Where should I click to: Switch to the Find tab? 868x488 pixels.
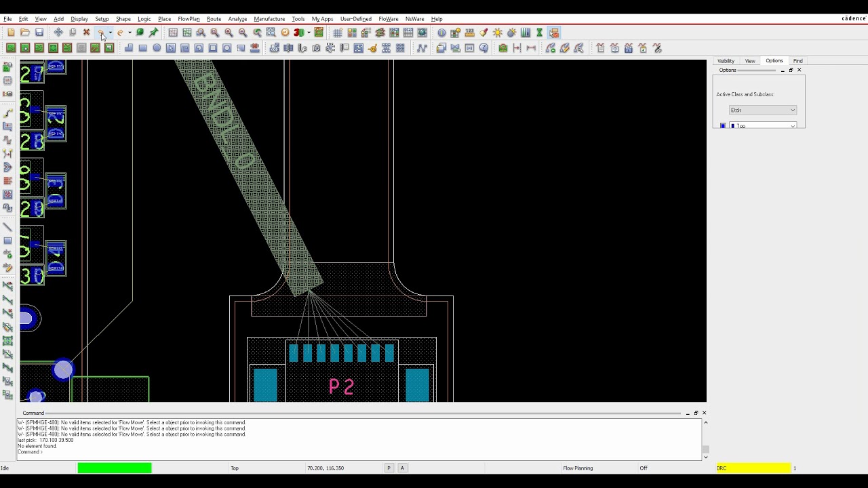tap(797, 61)
